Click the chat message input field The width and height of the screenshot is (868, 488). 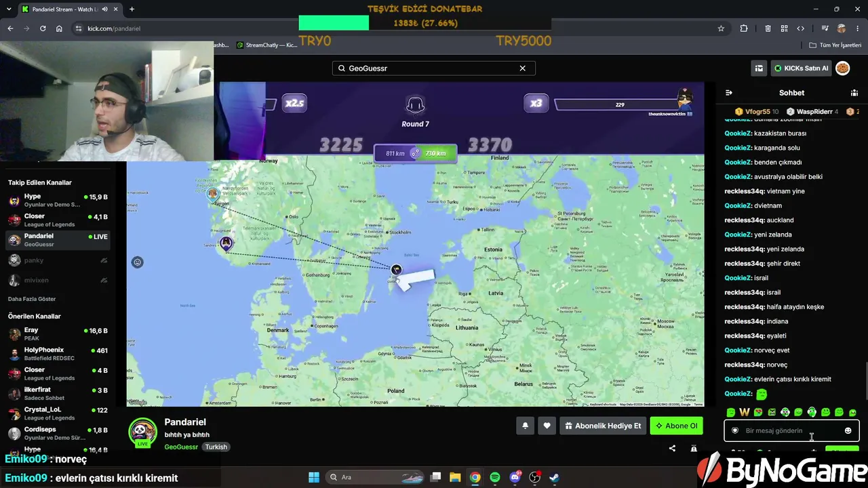791,430
